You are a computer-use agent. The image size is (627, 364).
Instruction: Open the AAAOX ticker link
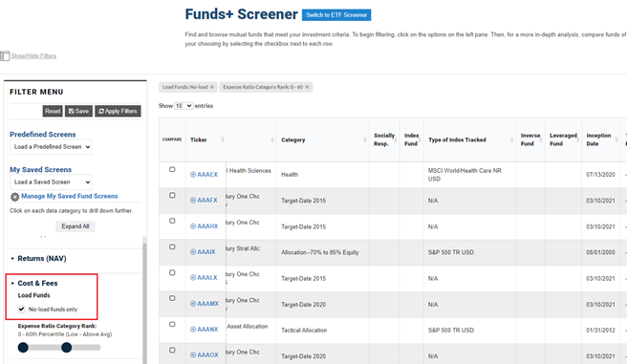pyautogui.click(x=208, y=354)
